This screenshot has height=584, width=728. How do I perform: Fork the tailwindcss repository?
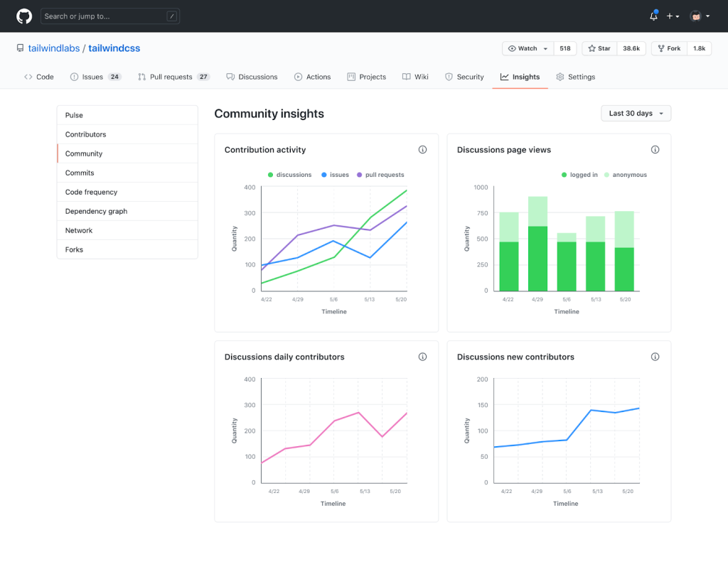click(668, 48)
